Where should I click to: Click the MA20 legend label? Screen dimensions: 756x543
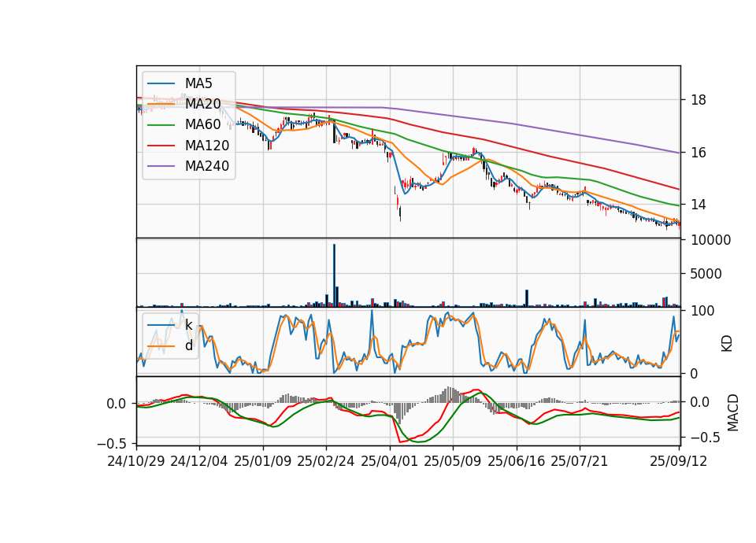pyautogui.click(x=203, y=104)
